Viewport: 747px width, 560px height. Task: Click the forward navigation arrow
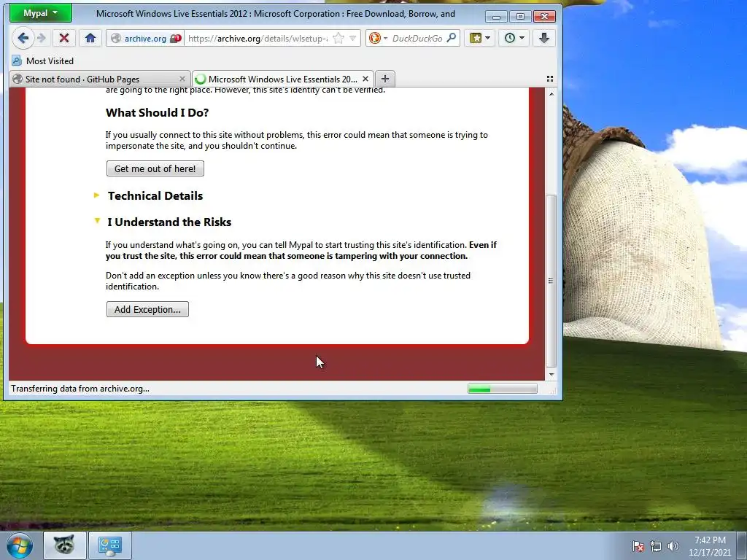point(42,38)
